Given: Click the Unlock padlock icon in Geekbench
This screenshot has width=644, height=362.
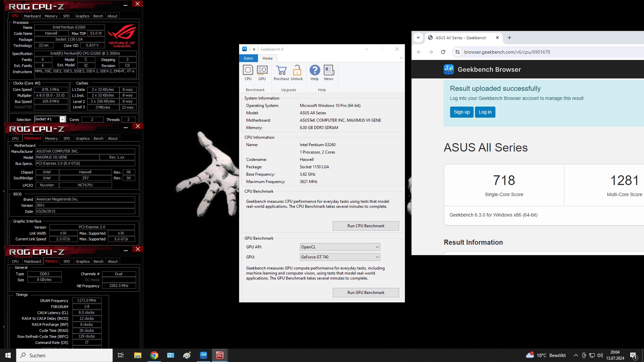Looking at the screenshot, I should (297, 73).
